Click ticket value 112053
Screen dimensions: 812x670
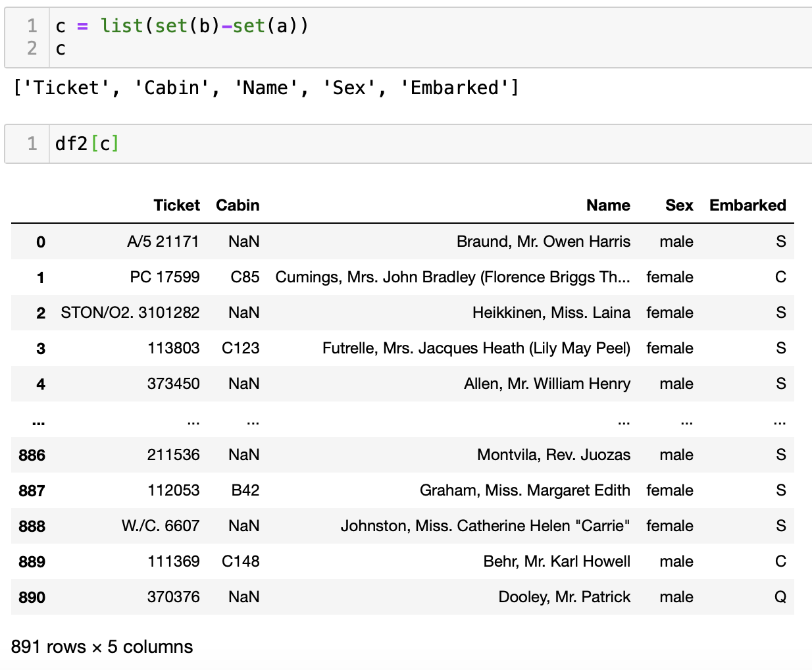[x=174, y=490]
